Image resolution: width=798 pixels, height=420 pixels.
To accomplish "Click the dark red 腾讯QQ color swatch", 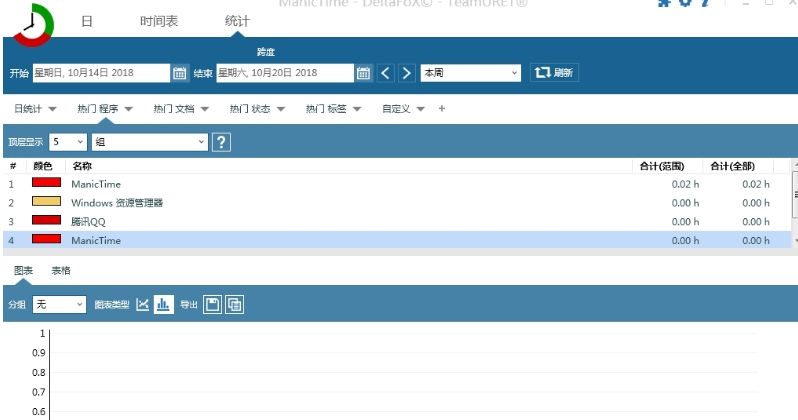I will point(46,220).
